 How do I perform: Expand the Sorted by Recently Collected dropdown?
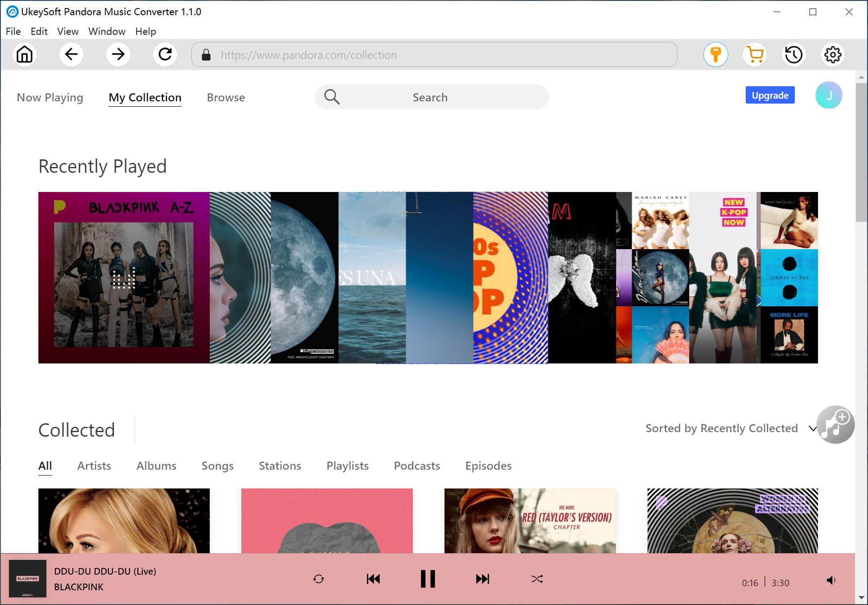pyautogui.click(x=813, y=429)
